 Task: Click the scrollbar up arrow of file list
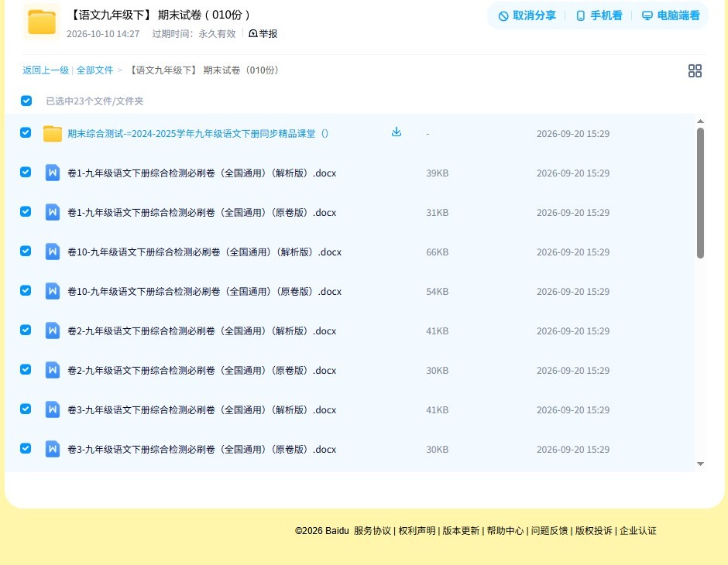[x=700, y=121]
